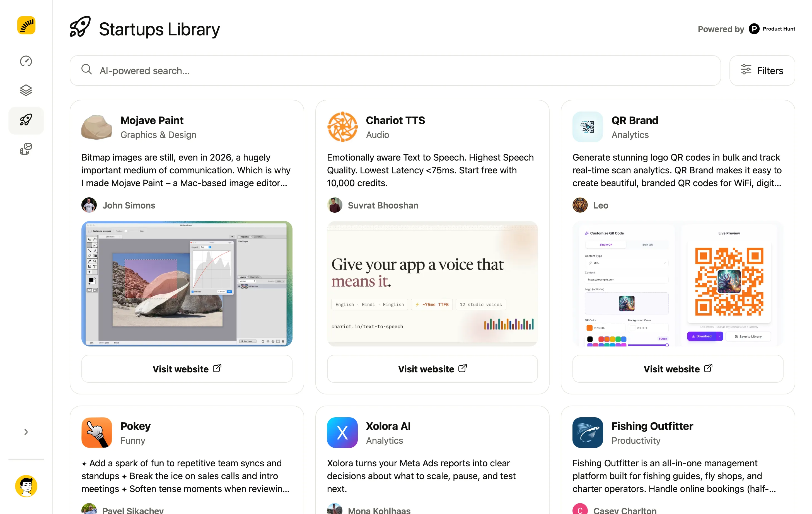Click Suvrat Bhooshan's avatar photo
This screenshot has height=514, width=812.
335,205
